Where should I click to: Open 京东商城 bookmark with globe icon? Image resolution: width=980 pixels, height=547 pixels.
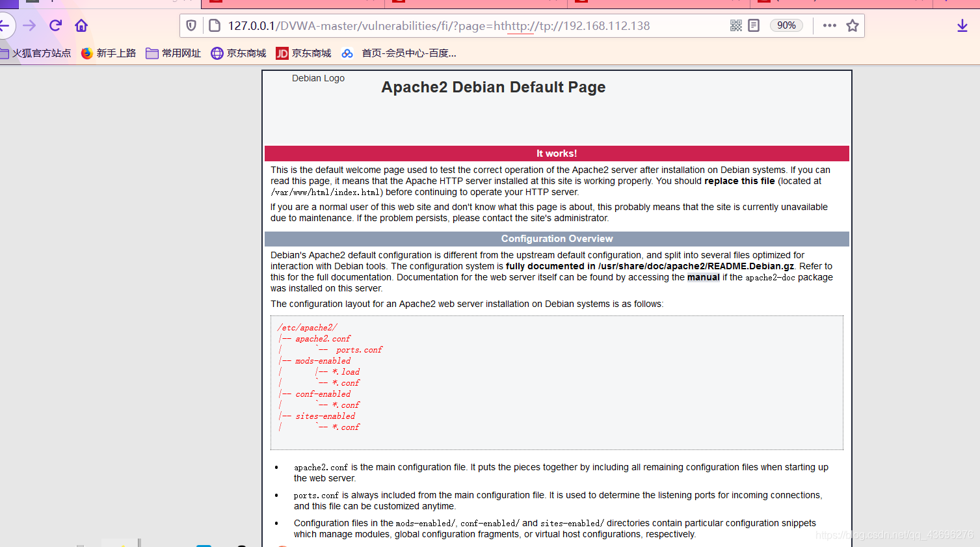(x=239, y=53)
